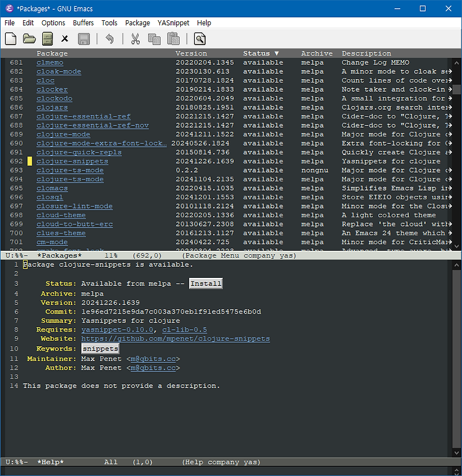Open the YASnippet menu
The image size is (462, 476).
[173, 23]
